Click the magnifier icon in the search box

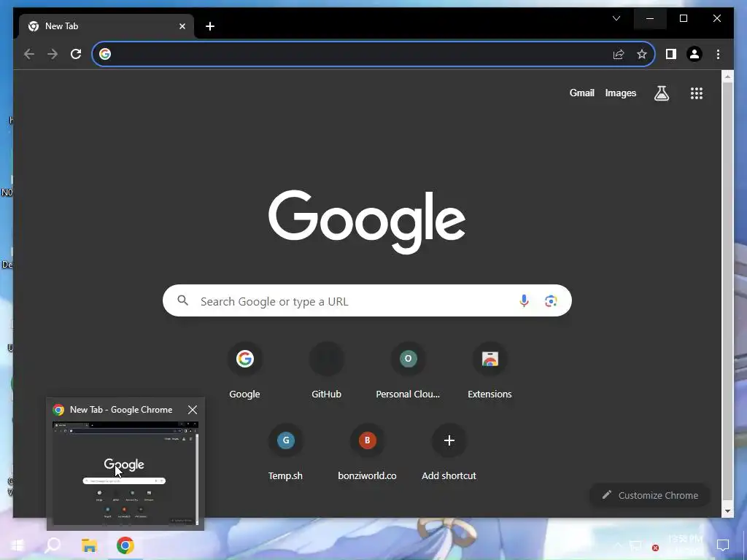point(183,300)
